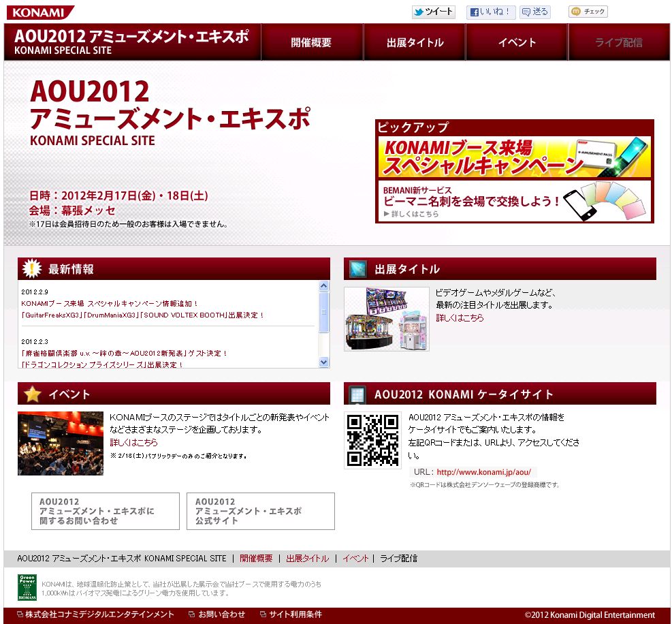This screenshot has height=624, width=672.
Task: Click the 日時：2012年2月17日 date text
Action: 118,196
